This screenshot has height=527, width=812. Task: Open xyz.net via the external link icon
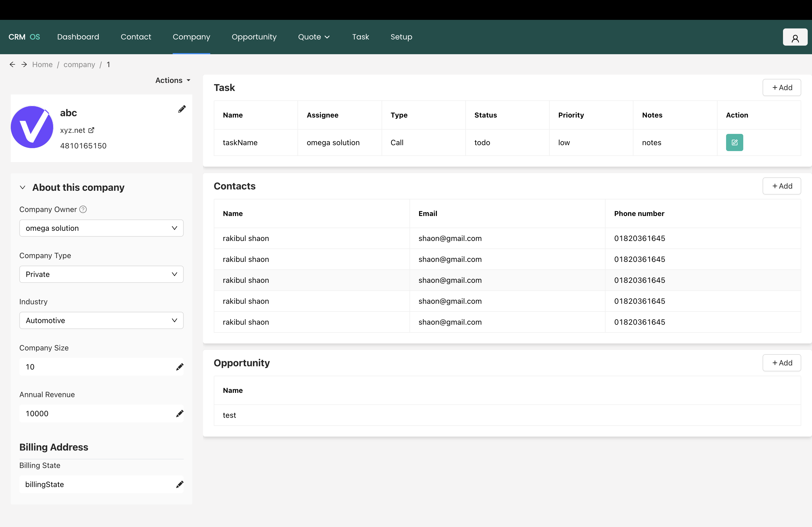point(90,130)
